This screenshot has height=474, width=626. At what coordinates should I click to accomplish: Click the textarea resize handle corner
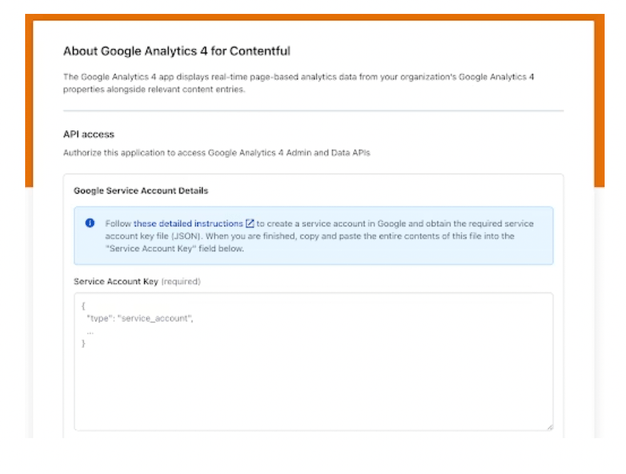(x=549, y=426)
